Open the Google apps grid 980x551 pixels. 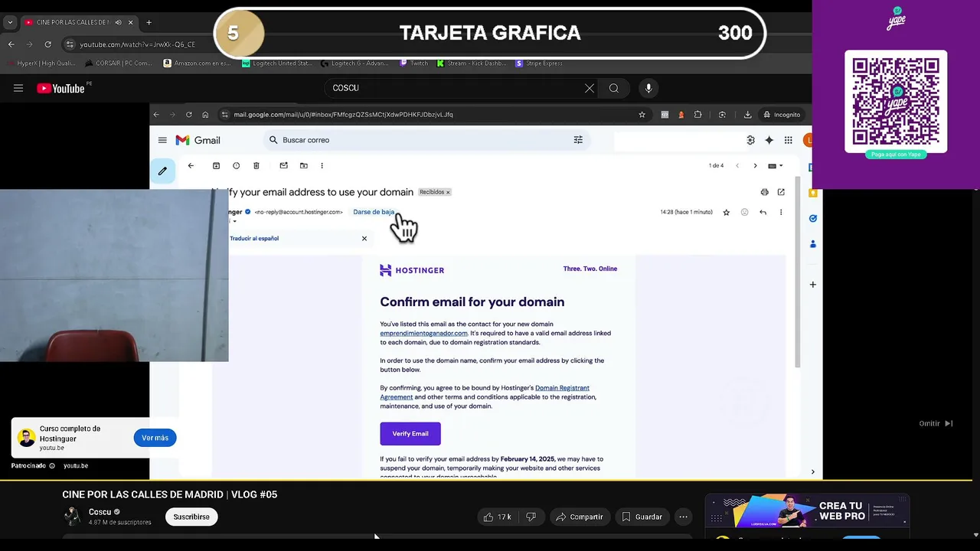788,140
